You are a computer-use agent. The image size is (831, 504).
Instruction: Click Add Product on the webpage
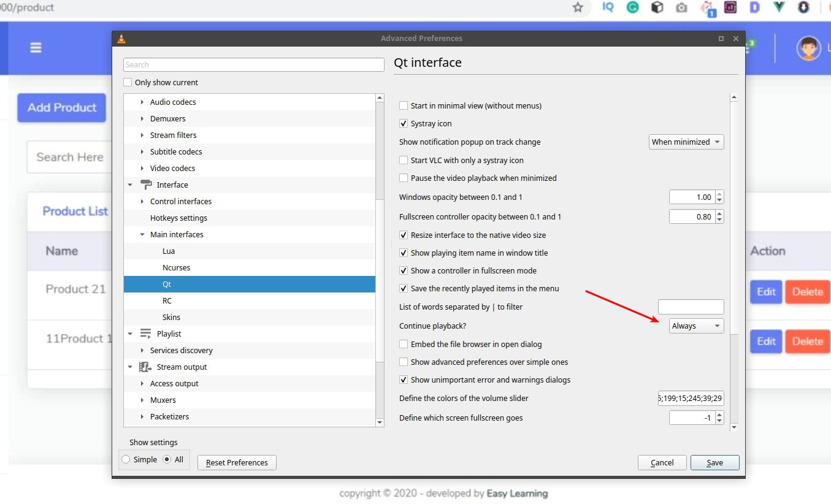coord(62,107)
